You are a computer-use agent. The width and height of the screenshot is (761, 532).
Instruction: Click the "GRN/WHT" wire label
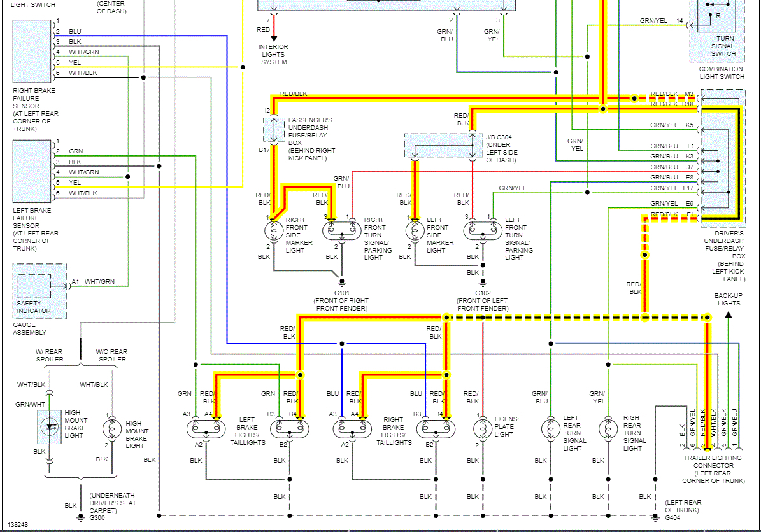click(29, 405)
